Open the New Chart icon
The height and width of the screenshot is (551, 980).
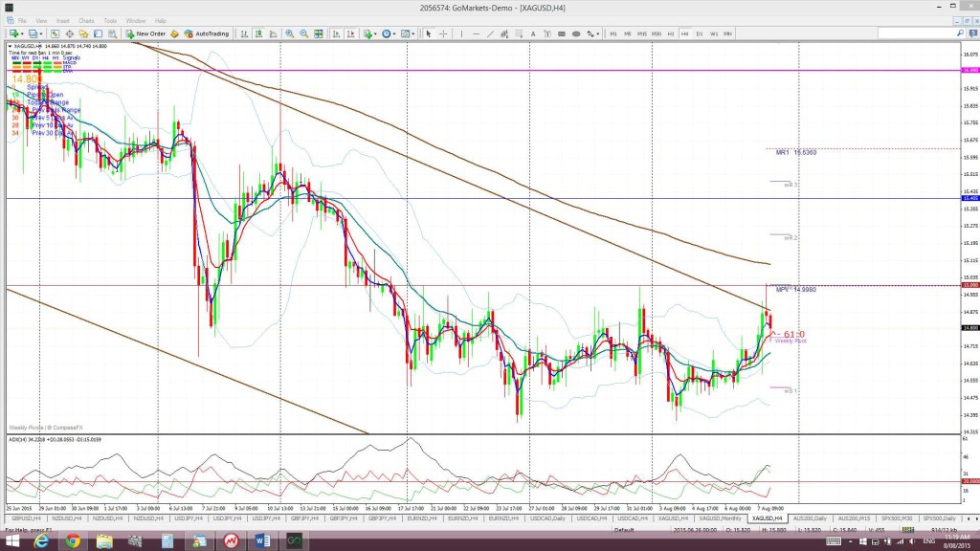point(13,33)
